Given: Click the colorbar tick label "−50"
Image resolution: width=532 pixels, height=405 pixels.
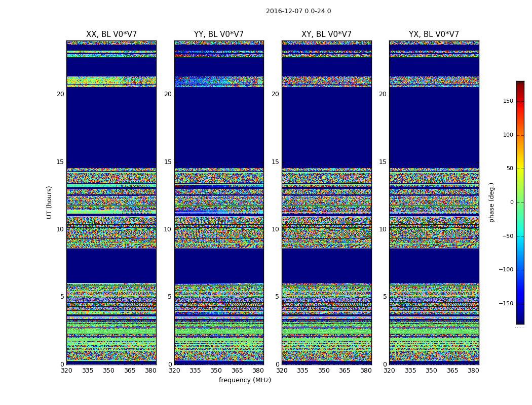Looking at the screenshot, I should [508, 236].
